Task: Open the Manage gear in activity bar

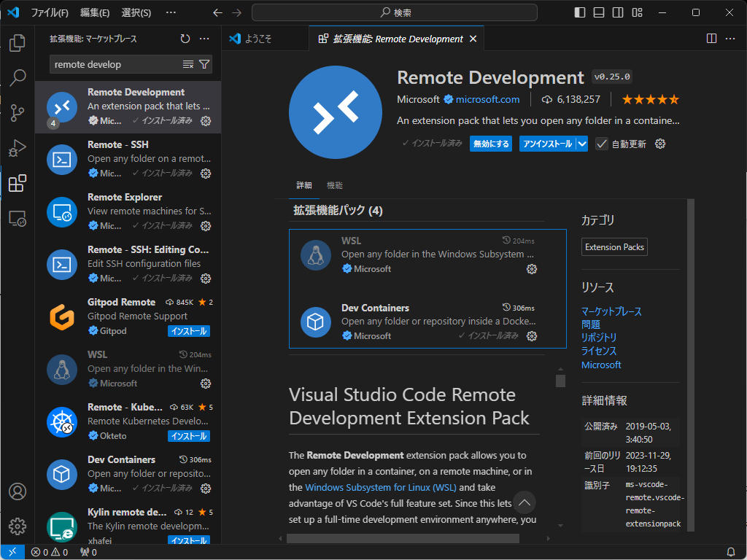Action: pos(18,526)
